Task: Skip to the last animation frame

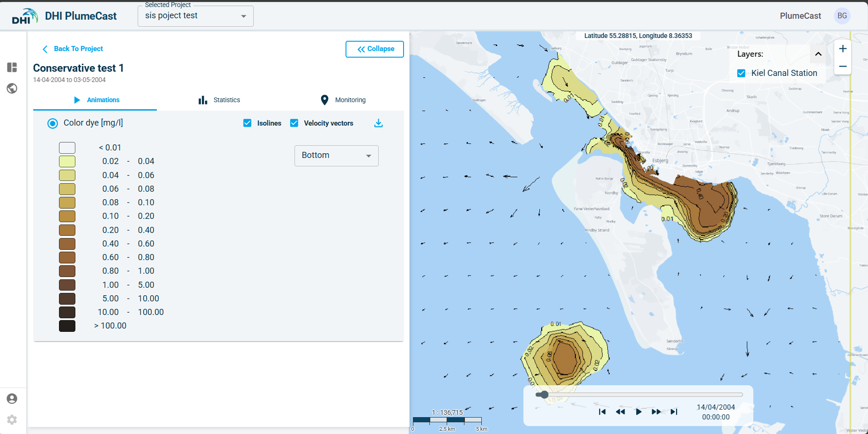Action: click(674, 412)
